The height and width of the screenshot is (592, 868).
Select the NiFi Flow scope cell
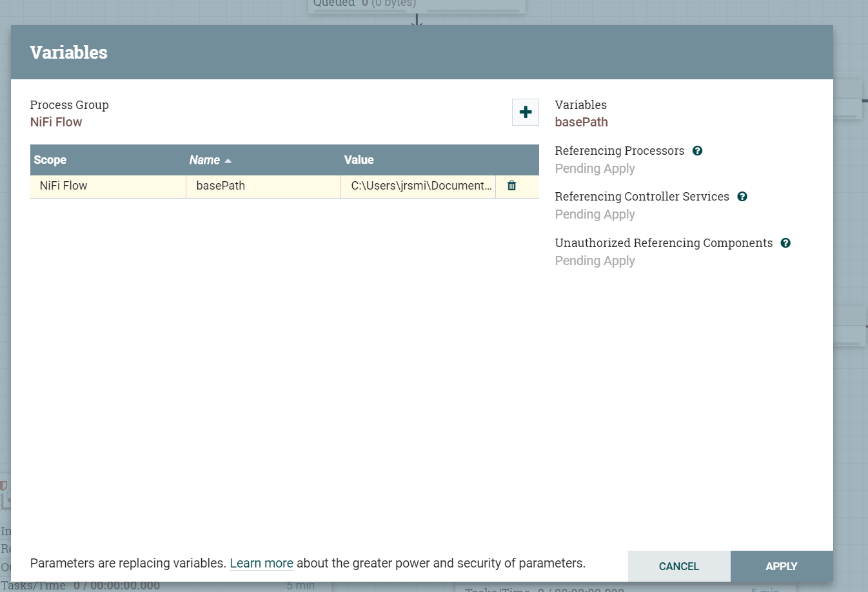pos(108,186)
